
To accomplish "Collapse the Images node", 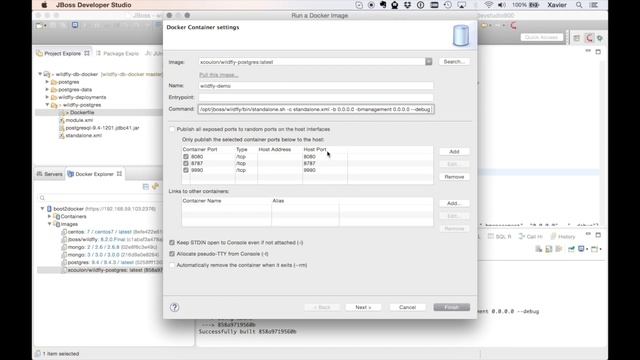I will click(x=50, y=224).
